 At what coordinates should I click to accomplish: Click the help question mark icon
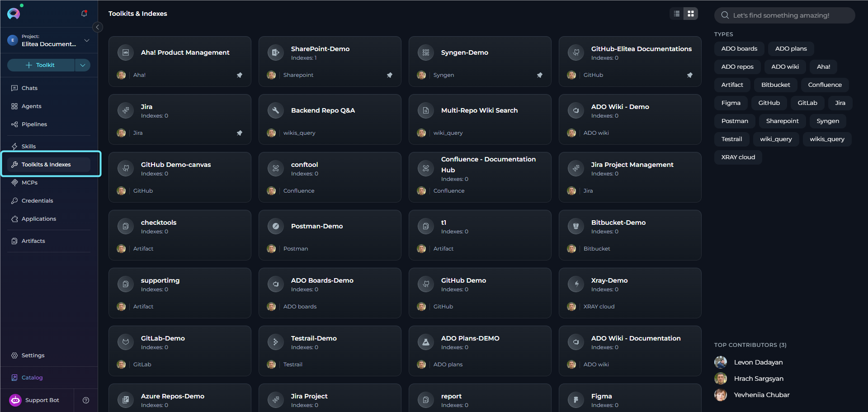(x=86, y=400)
